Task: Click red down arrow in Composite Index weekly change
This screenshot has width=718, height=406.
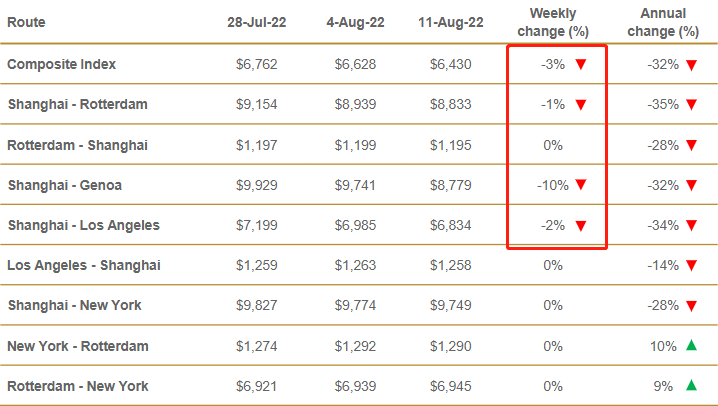Action: 581,64
